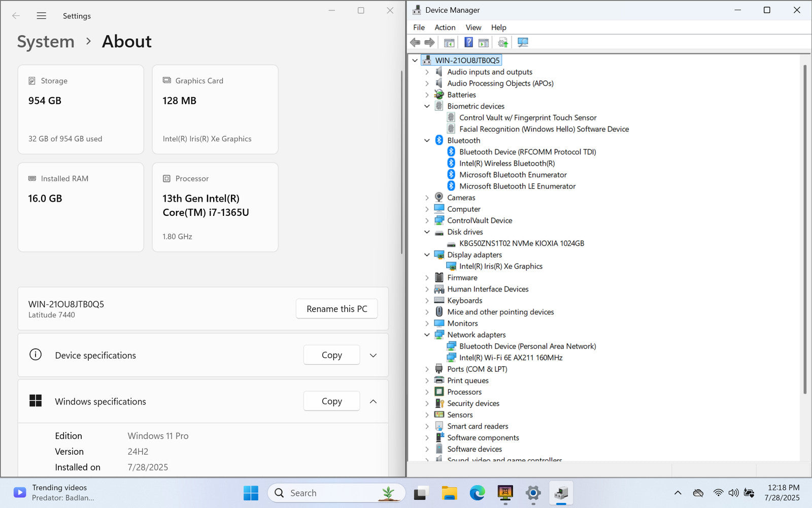This screenshot has height=508, width=812.
Task: Click Scan for hardware changes toolbar icon
Action: coord(523,42)
